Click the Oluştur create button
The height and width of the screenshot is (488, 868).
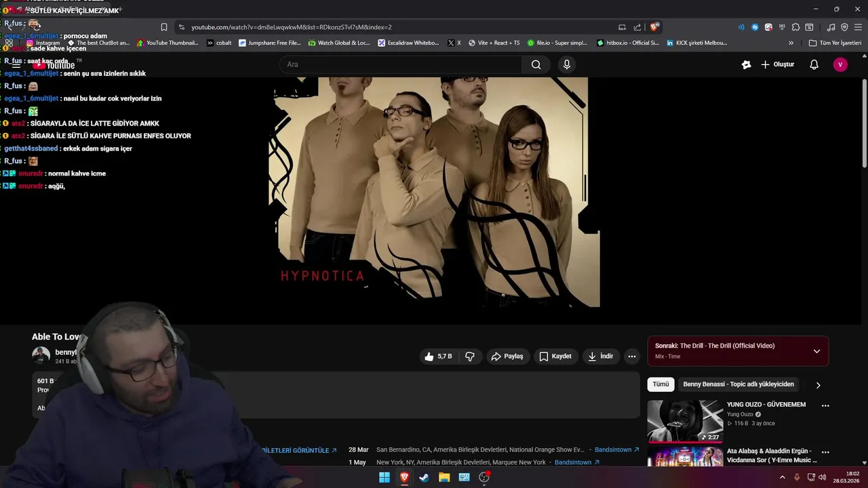(x=777, y=64)
